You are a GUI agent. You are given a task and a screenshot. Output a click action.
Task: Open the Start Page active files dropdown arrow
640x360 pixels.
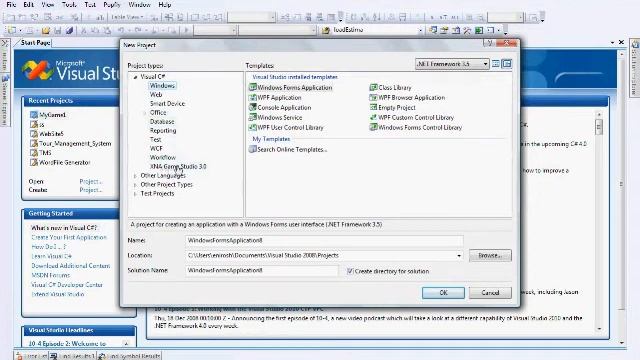(612, 42)
